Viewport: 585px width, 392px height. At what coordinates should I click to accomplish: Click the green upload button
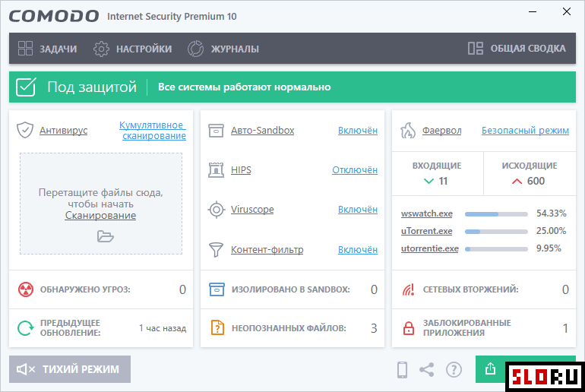[x=490, y=369]
